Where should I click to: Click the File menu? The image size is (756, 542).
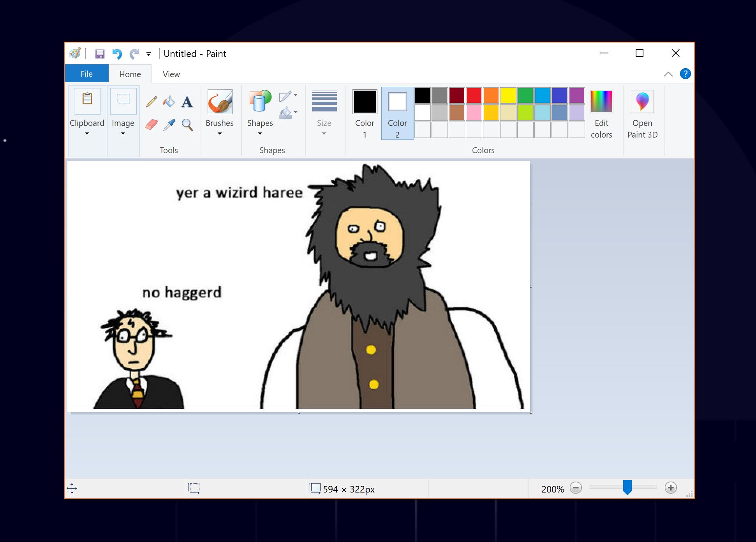pyautogui.click(x=86, y=73)
